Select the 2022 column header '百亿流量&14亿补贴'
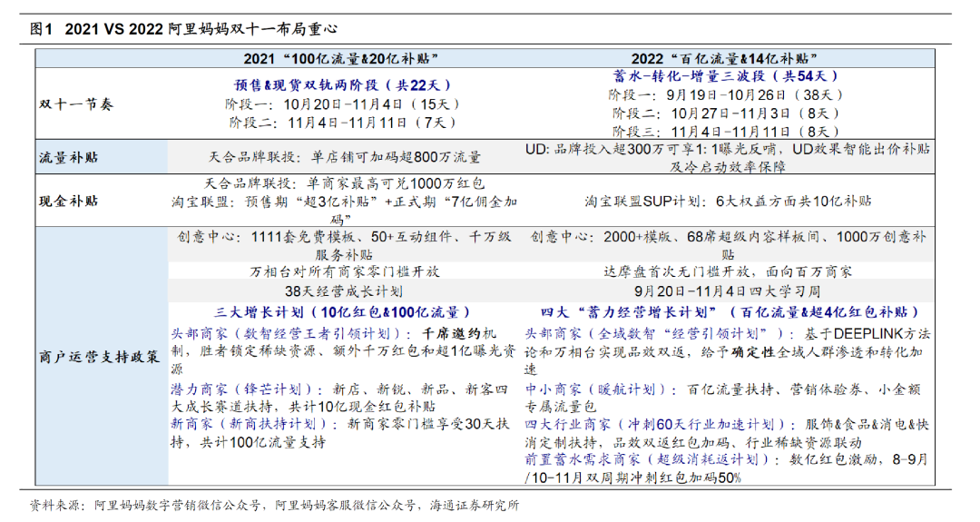The width and height of the screenshot is (980, 522). point(724,59)
